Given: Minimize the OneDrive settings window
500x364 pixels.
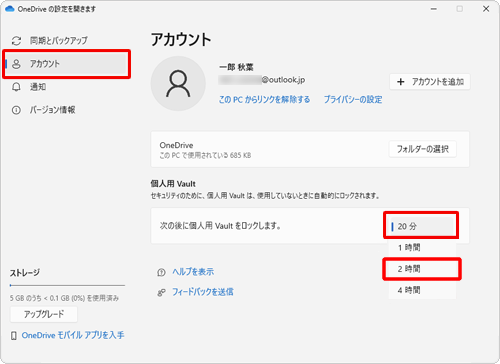Looking at the screenshot, I should [x=434, y=9].
